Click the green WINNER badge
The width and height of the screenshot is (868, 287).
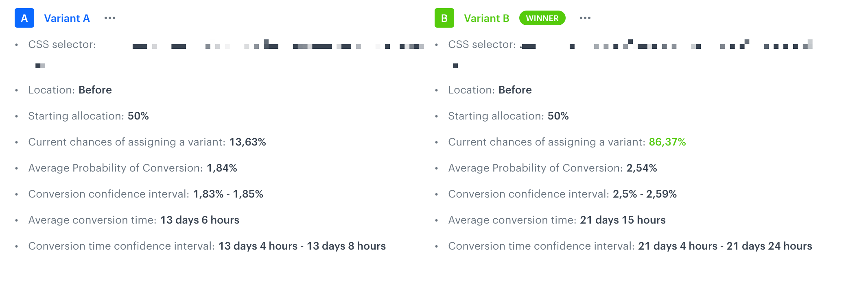pyautogui.click(x=542, y=18)
